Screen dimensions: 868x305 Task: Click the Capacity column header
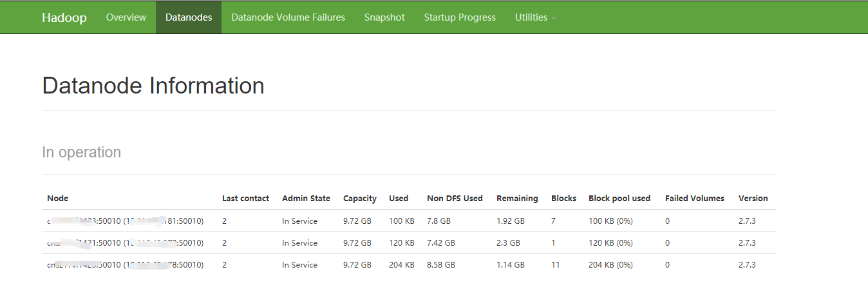(x=359, y=199)
